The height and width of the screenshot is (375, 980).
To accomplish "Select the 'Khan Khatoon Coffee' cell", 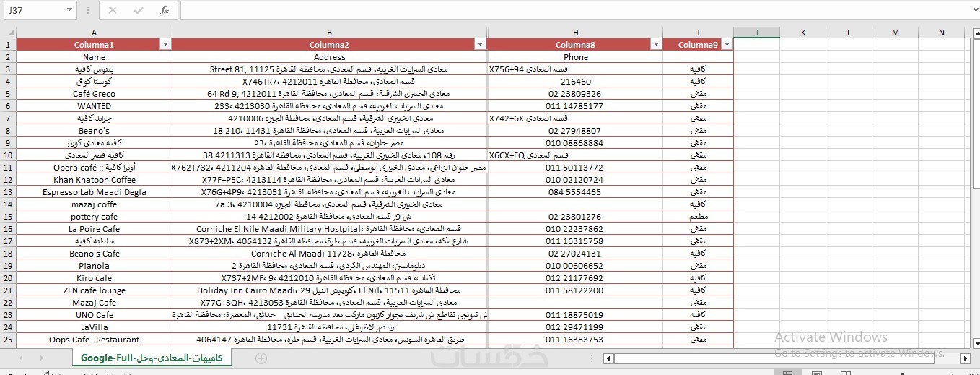I will [94, 180].
